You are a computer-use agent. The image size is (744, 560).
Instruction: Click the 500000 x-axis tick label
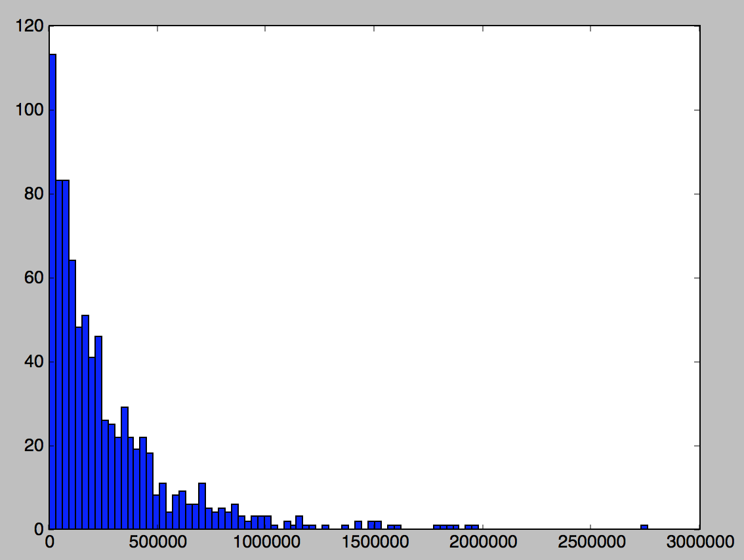tap(157, 542)
